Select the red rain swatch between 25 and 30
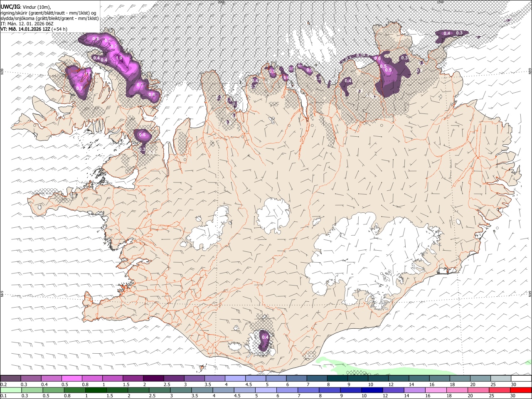 pyautogui.click(x=500, y=390)
